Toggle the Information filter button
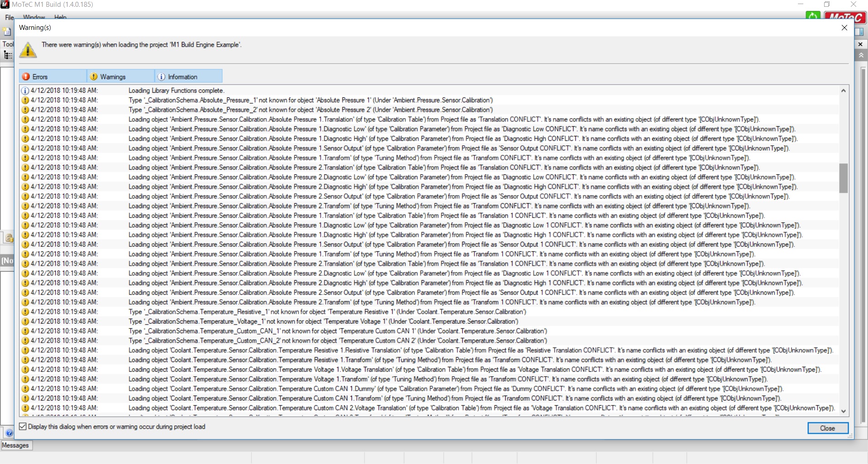 click(x=189, y=77)
